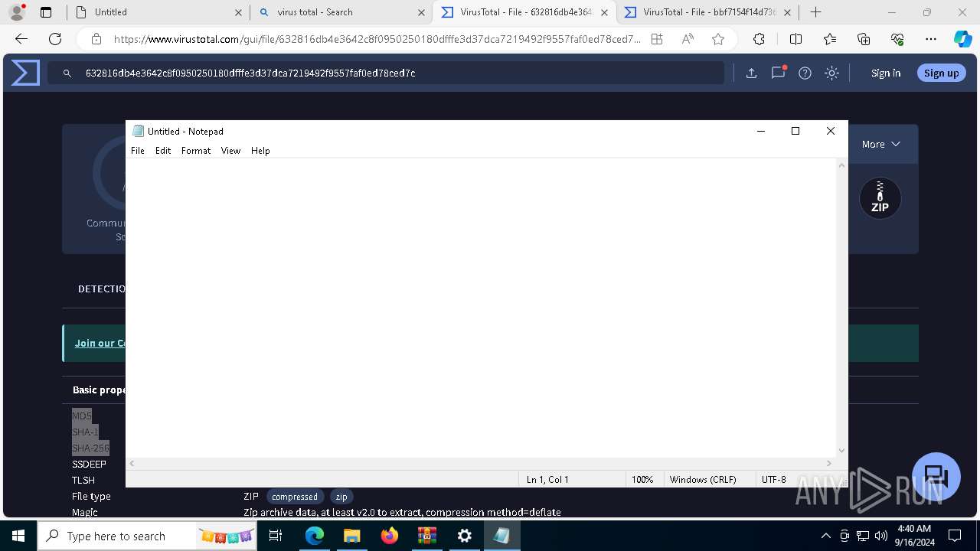Screen dimensions: 980x551
Task: Open Microsoft Edge from taskbar
Action: (x=315, y=536)
